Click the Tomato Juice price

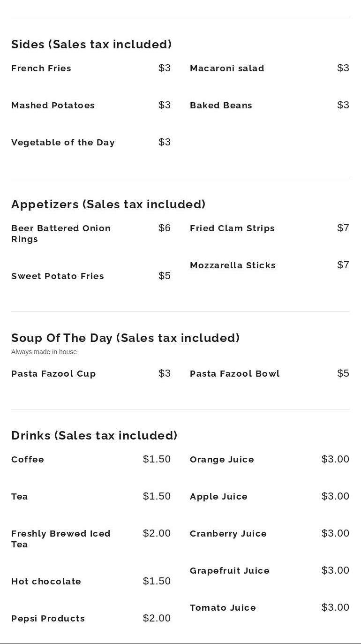pyautogui.click(x=335, y=607)
